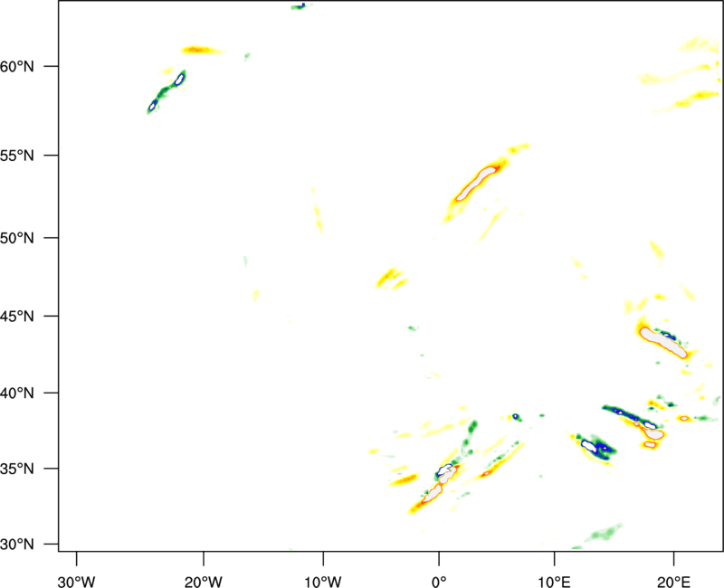Click the 0° longitude label
Image resolution: width=724 pixels, height=588 pixels.
pyautogui.click(x=439, y=582)
